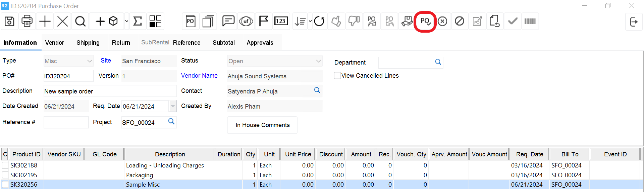Screen dimensions: 644x192
Task: Enable the View Cancelled Lines checkbox
Action: [x=337, y=76]
